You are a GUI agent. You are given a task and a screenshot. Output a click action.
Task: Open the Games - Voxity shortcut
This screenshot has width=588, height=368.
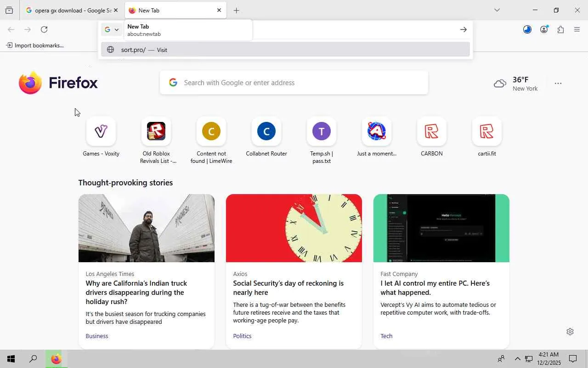(x=101, y=137)
